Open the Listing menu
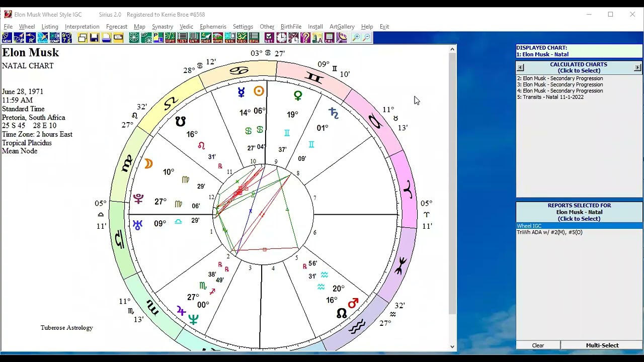644x362 pixels. 50,27
